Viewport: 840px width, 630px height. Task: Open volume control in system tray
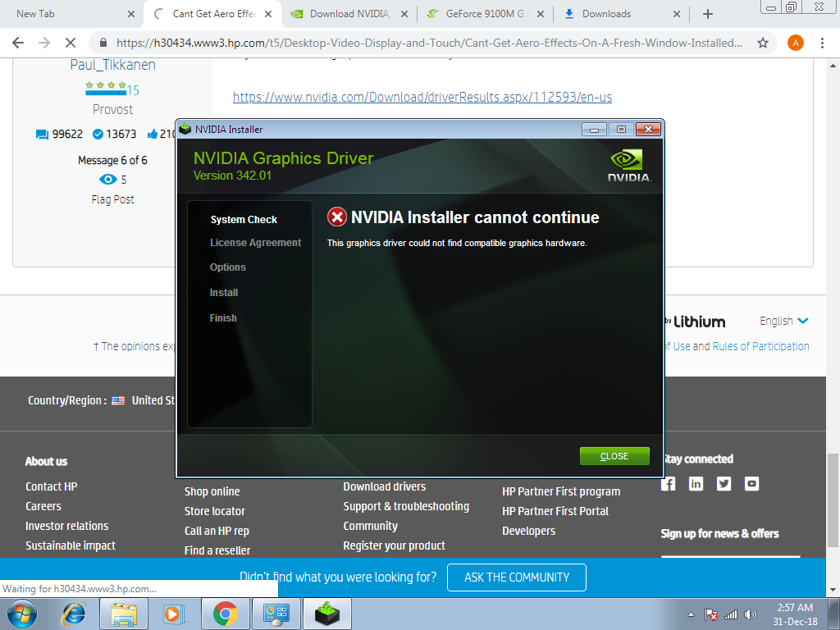coord(751,614)
